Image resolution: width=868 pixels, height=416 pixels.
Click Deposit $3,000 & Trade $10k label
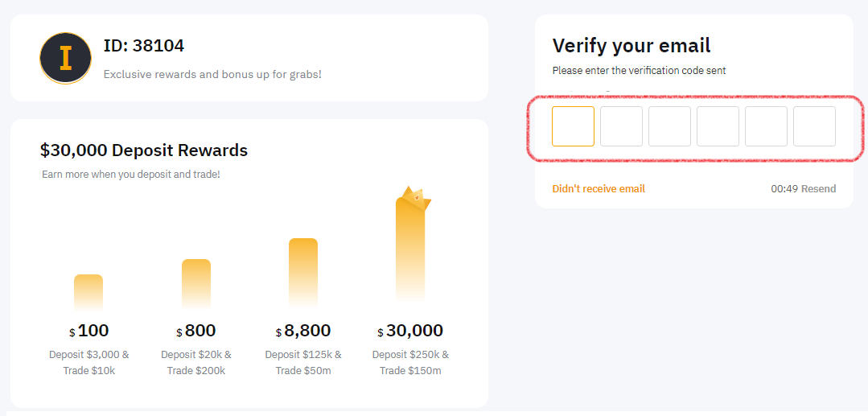(x=89, y=362)
